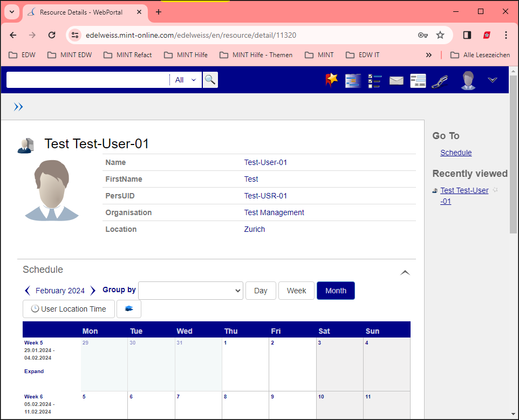Switch to Day view
519x420 pixels.
(x=261, y=291)
